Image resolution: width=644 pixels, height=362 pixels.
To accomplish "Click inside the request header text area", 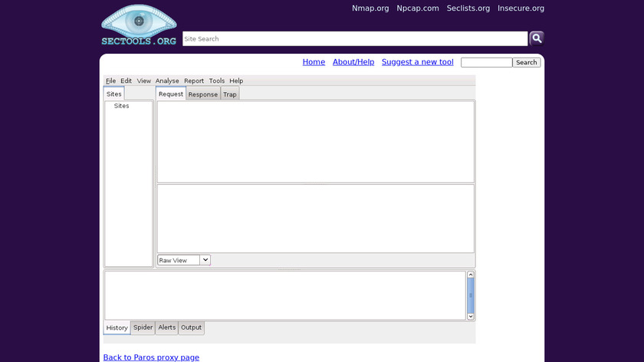I will (315, 142).
